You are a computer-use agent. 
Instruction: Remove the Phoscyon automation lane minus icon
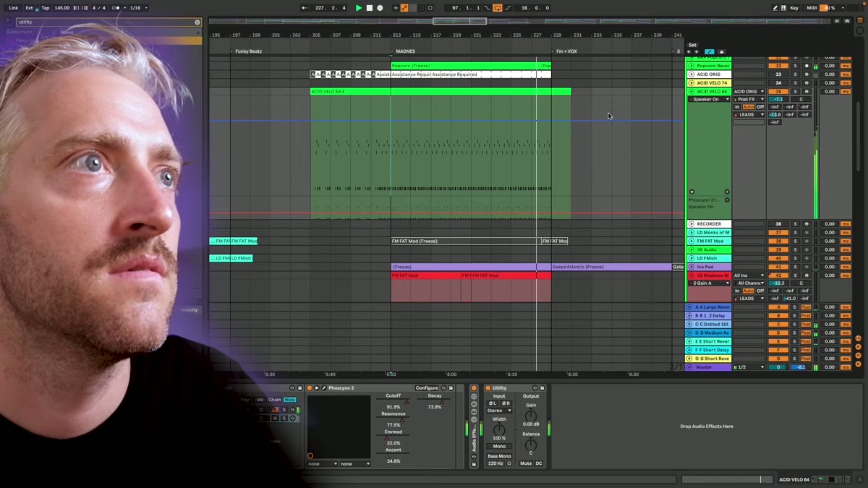pyautogui.click(x=727, y=200)
